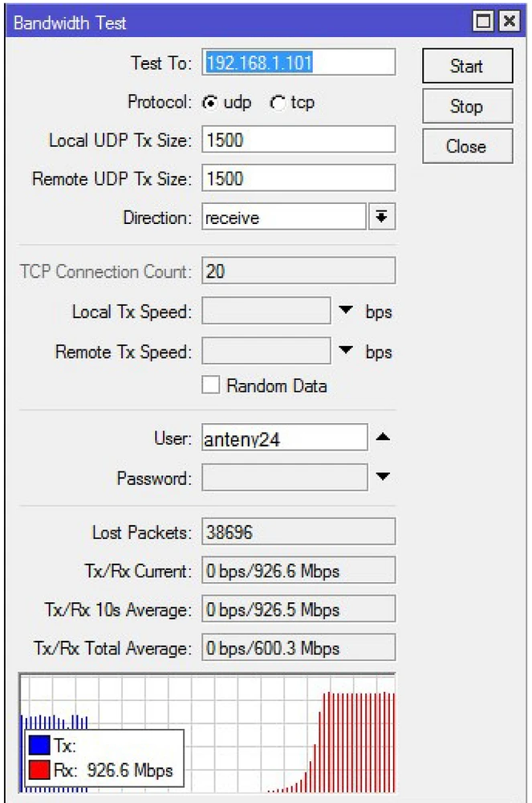This screenshot has width=532, height=803.
Task: Maximize the Bandwidth Test window
Action: [x=484, y=22]
